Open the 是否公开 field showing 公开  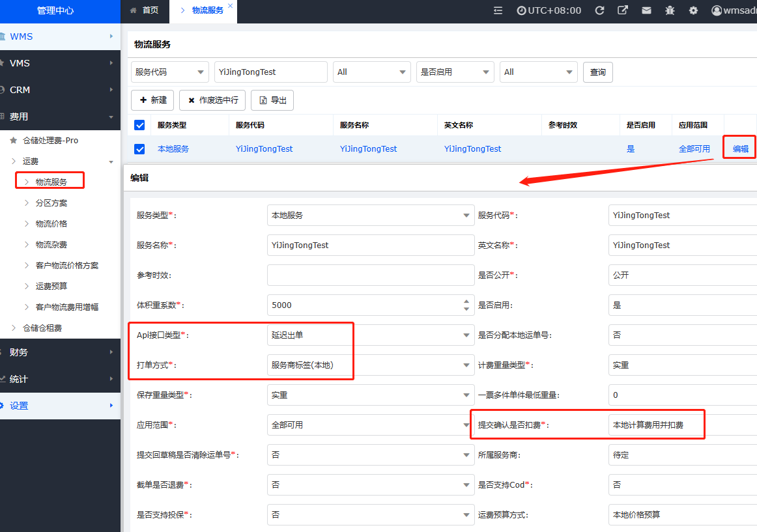683,275
